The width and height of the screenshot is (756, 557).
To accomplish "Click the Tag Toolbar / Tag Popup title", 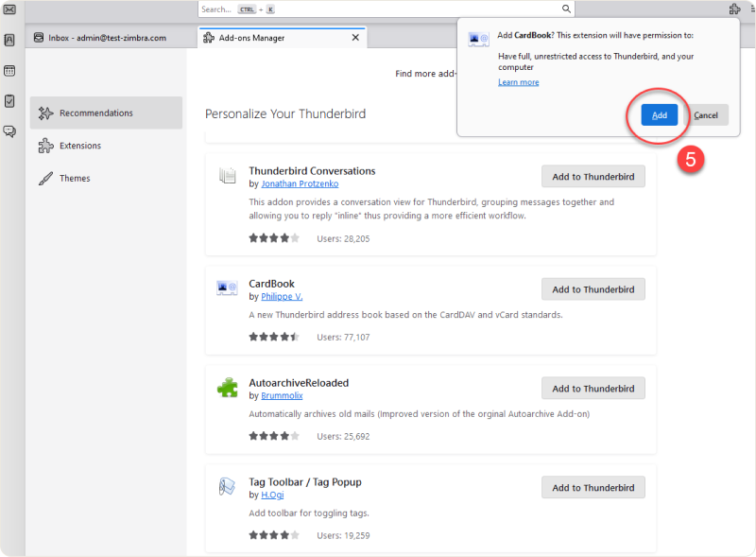I will [x=304, y=482].
